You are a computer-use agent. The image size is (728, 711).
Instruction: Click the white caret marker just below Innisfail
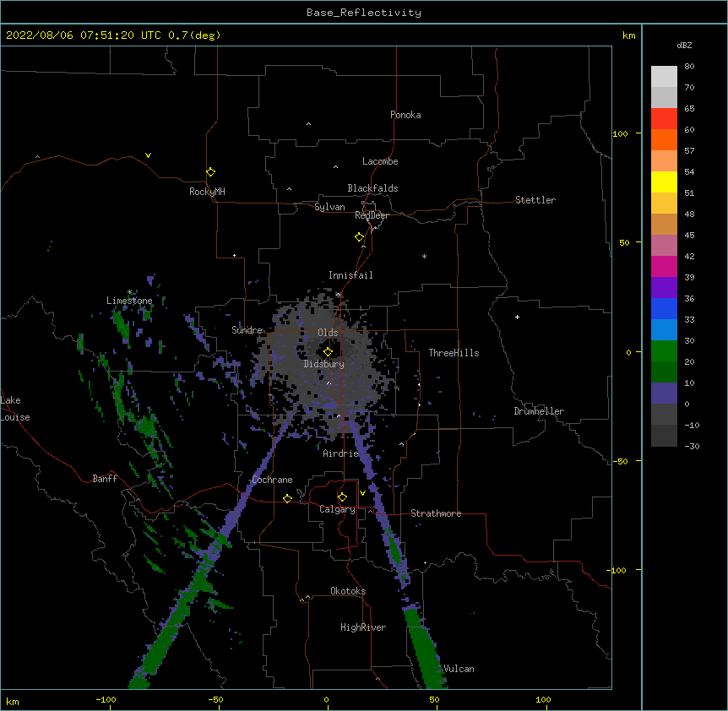pos(338,294)
